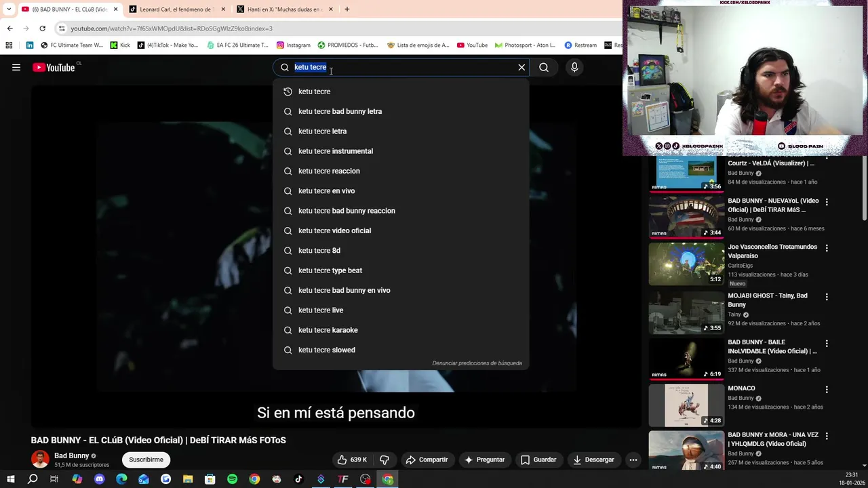This screenshot has width=868, height=488.
Task: Select 'ketu tecre video oficial' suggestion
Action: (x=401, y=230)
